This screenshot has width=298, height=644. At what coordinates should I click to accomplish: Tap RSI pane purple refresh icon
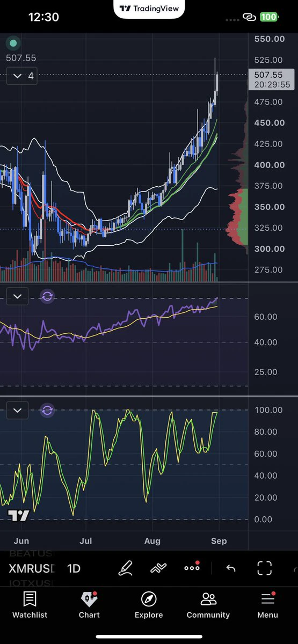(x=47, y=296)
